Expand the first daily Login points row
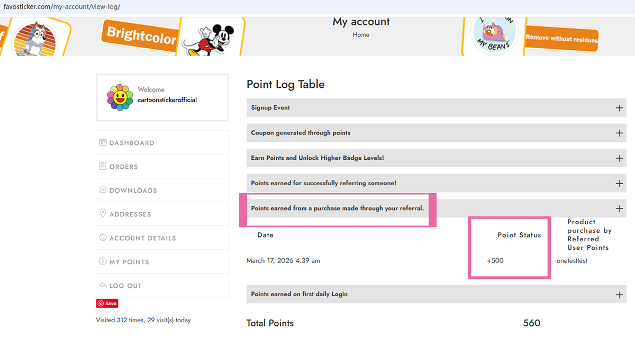Screen dimensions: 635x364 [x=619, y=294]
